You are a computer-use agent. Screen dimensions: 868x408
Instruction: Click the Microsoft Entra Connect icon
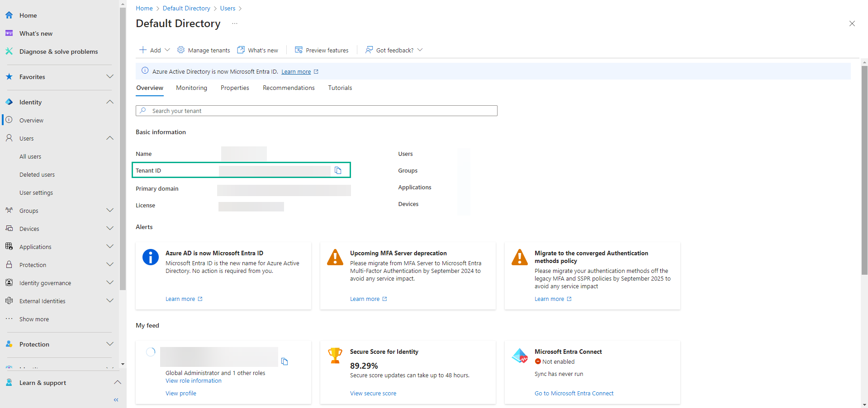520,356
